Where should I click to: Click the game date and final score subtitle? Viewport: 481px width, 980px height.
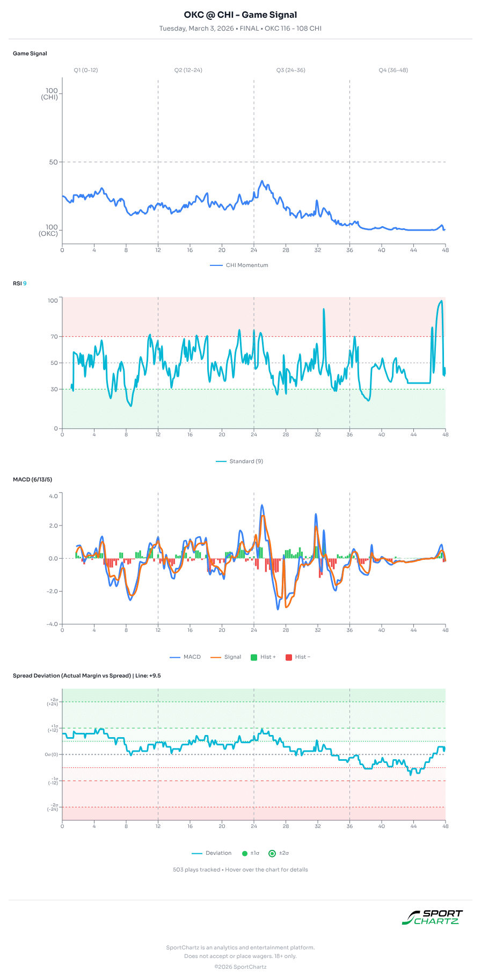[240, 28]
